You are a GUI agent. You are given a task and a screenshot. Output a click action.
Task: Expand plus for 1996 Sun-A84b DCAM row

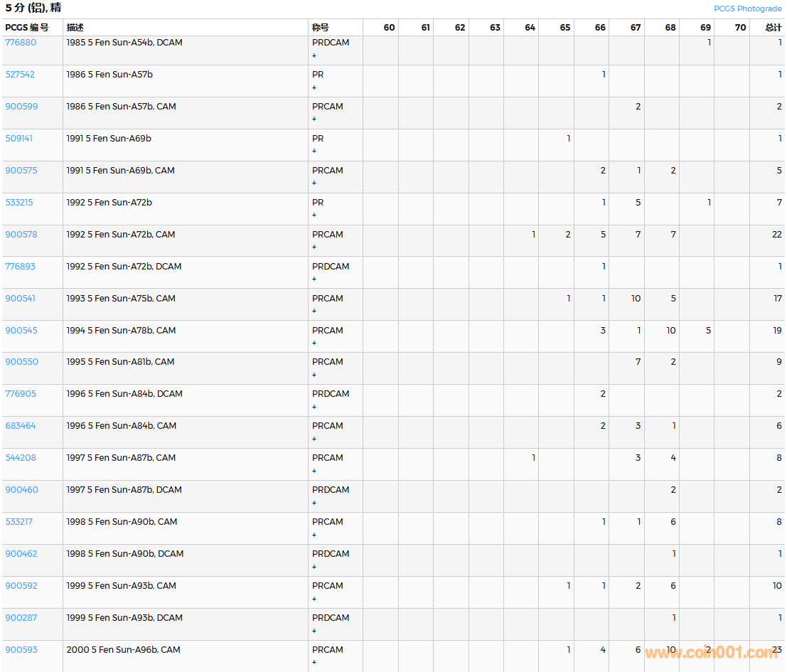tap(314, 407)
